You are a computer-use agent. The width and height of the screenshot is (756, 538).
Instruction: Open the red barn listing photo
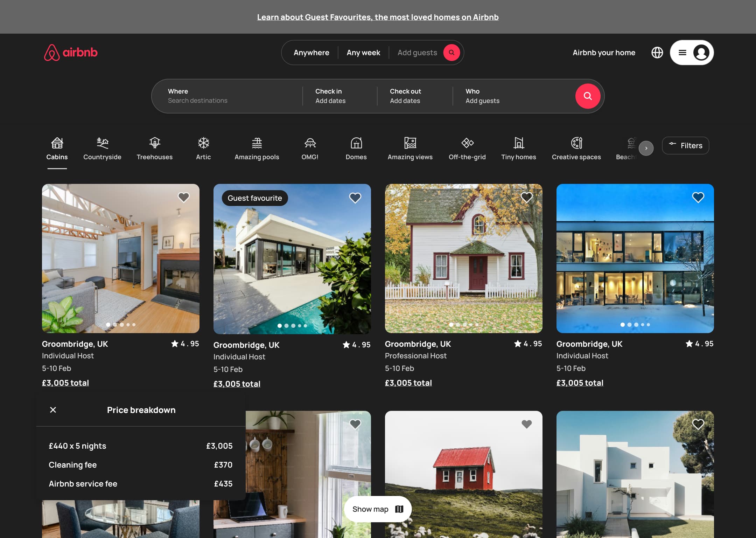click(464, 474)
